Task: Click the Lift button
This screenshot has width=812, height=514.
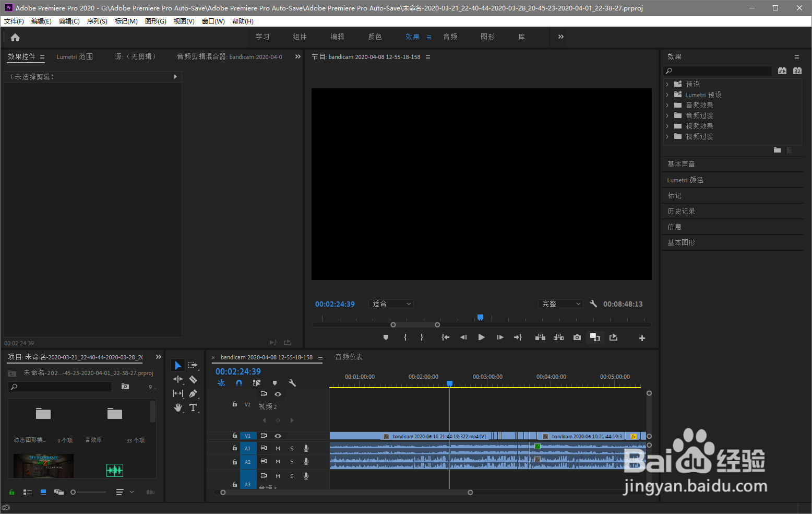Action: coord(540,337)
